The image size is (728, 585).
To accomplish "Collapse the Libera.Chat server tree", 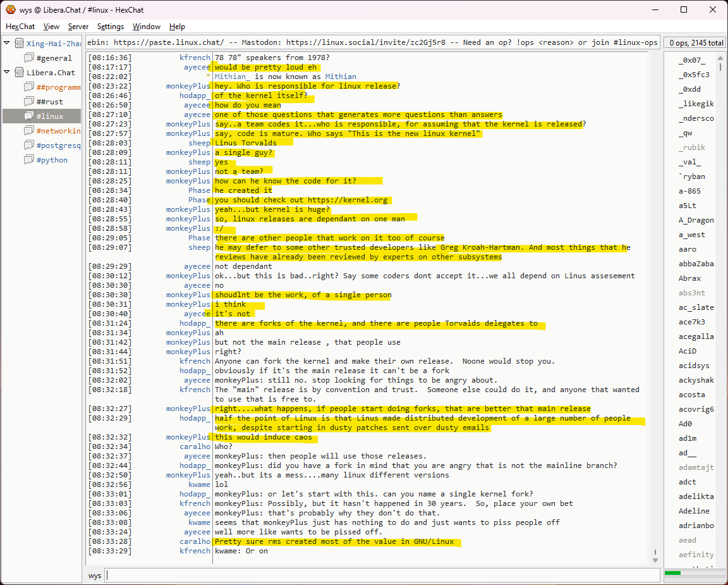I will [7, 73].
